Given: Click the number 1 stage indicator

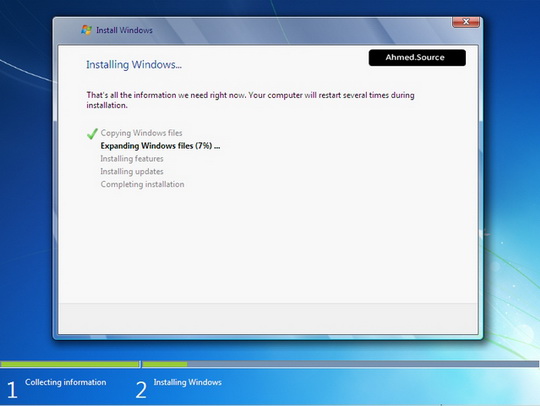Looking at the screenshot, I should [12, 390].
